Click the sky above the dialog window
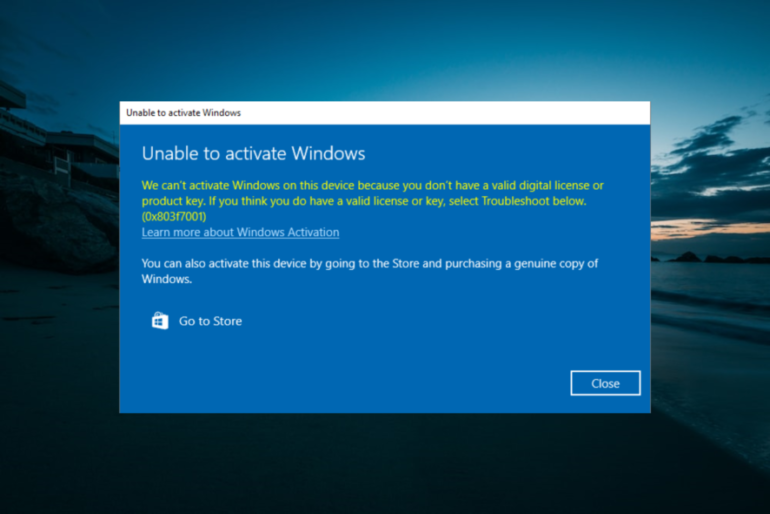The height and width of the screenshot is (514, 770). [385, 50]
